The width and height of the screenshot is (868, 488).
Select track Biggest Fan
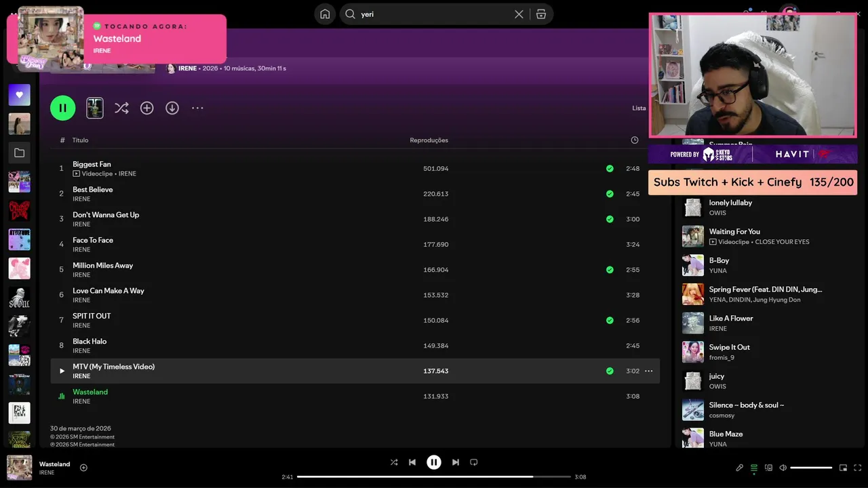(92, 164)
